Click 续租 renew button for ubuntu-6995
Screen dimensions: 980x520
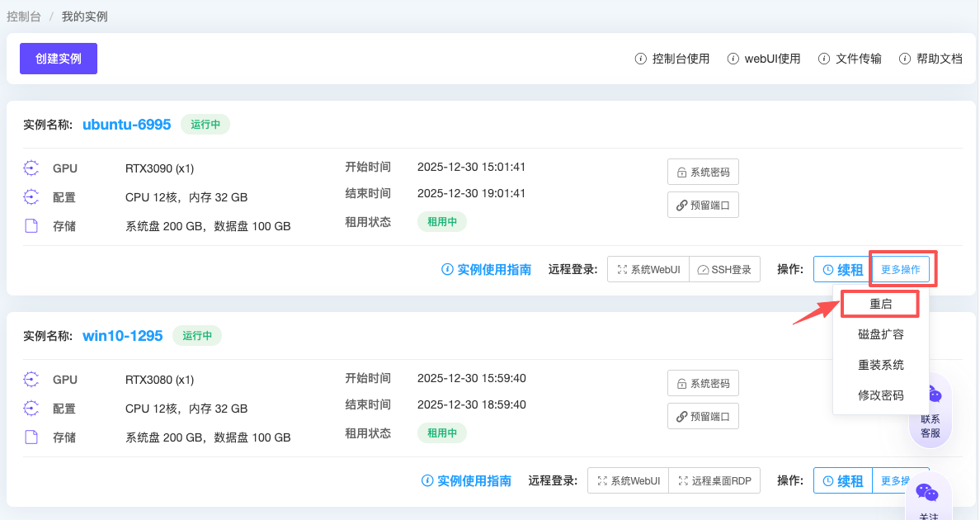point(842,270)
